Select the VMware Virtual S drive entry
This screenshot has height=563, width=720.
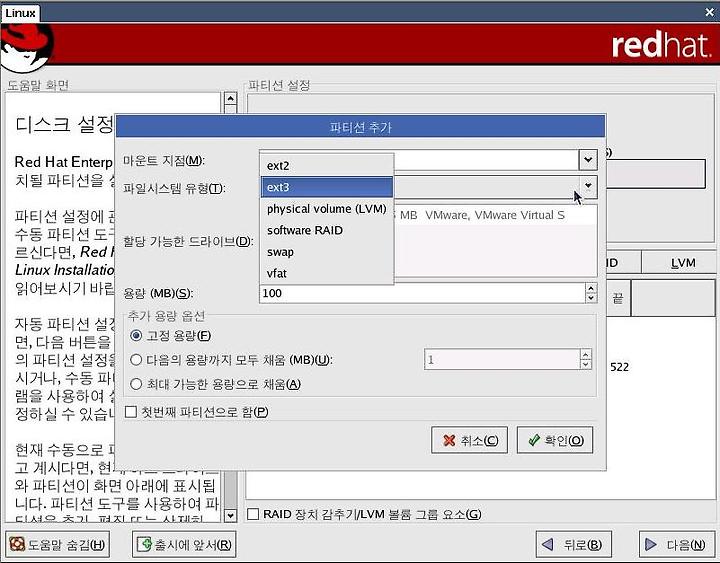[495, 215]
